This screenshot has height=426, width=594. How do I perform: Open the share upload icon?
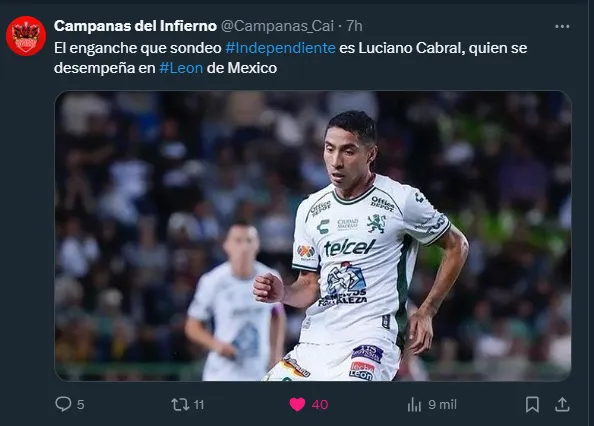click(562, 404)
